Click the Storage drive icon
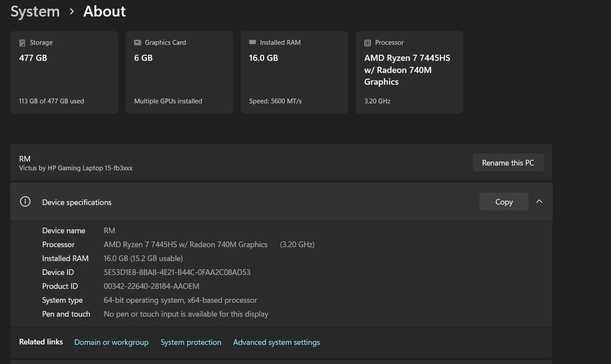 (22, 43)
